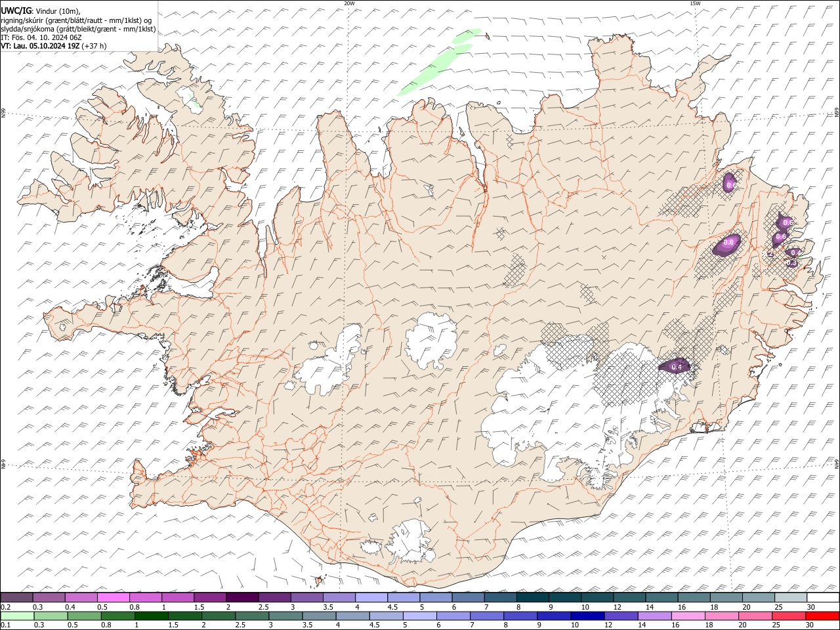Click the rain legend swatch labeled 2.5
Screen dimensions: 840x630
coord(251,616)
